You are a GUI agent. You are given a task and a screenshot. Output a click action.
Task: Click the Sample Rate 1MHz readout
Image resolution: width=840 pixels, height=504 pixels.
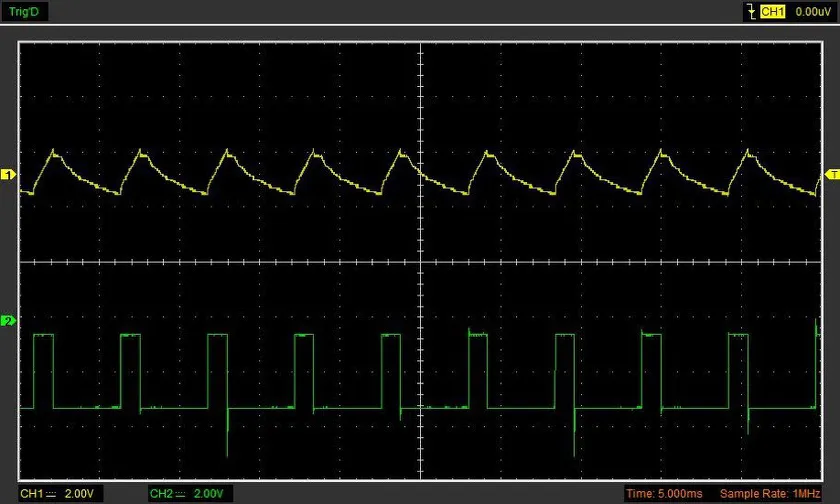point(770,494)
